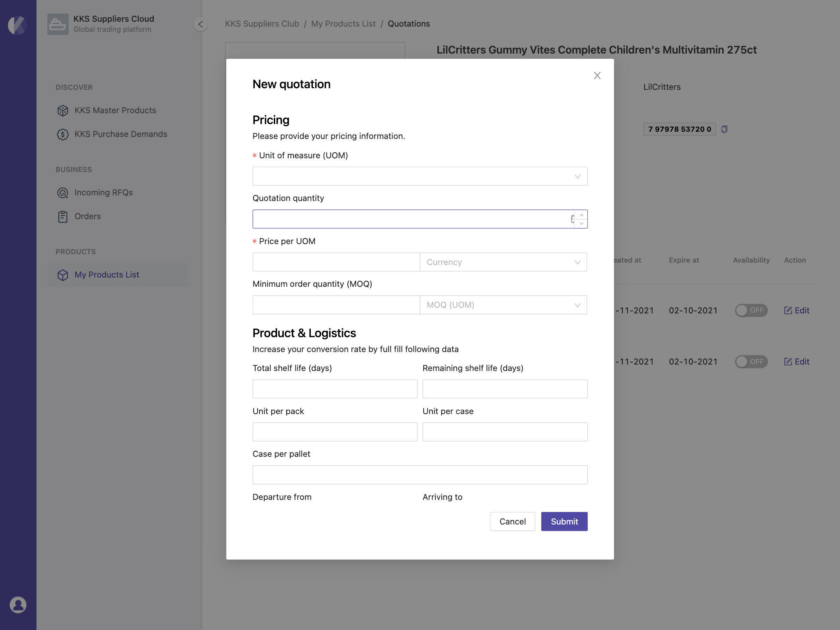The image size is (840, 630).
Task: Close the New quotation dialog
Action: coord(597,75)
